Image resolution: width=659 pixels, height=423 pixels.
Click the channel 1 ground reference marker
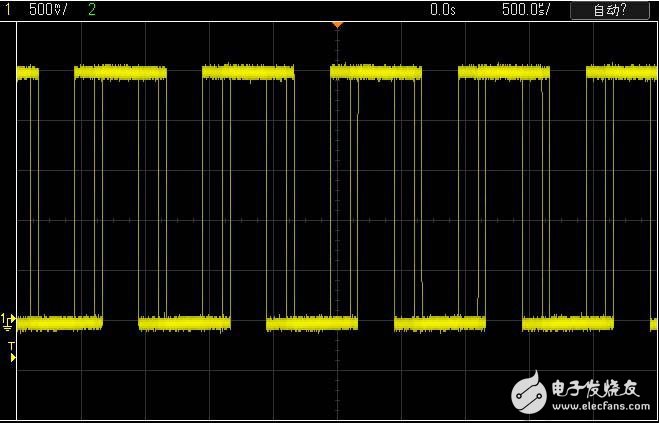point(9,321)
